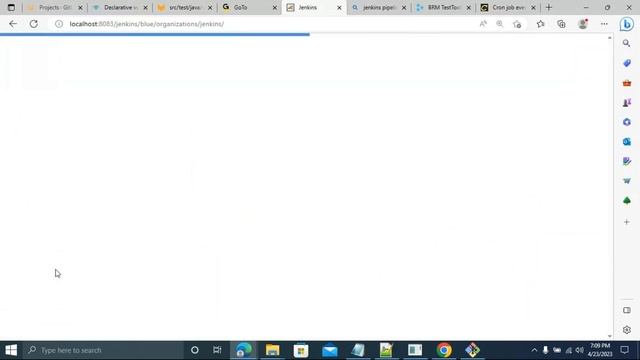Open the sidebar green tree icon

coord(627,200)
